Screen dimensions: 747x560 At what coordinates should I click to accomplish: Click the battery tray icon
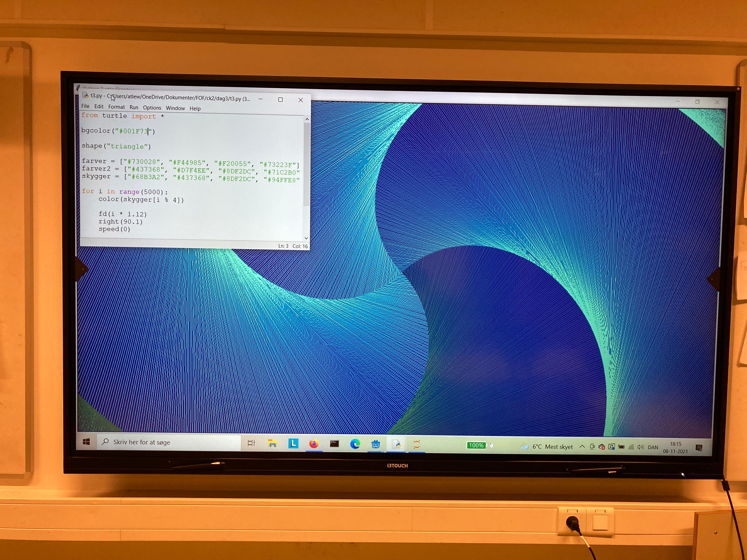click(x=621, y=447)
